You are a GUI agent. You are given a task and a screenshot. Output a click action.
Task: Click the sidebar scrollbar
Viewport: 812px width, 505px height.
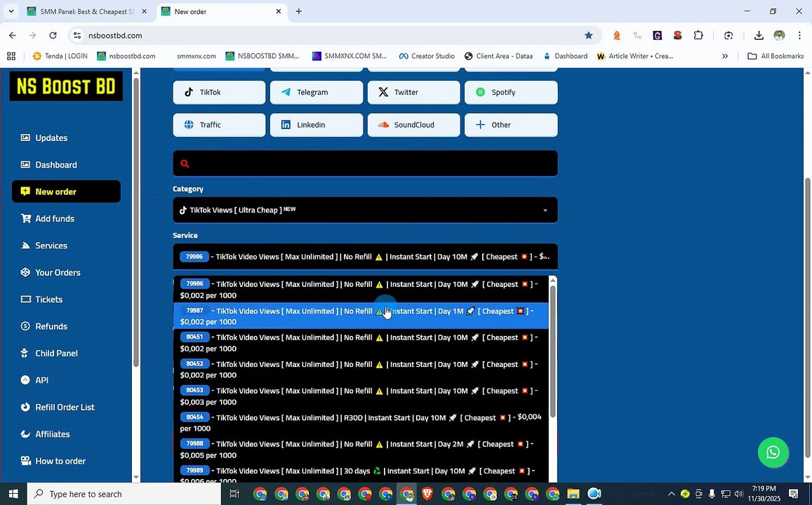[x=136, y=222]
